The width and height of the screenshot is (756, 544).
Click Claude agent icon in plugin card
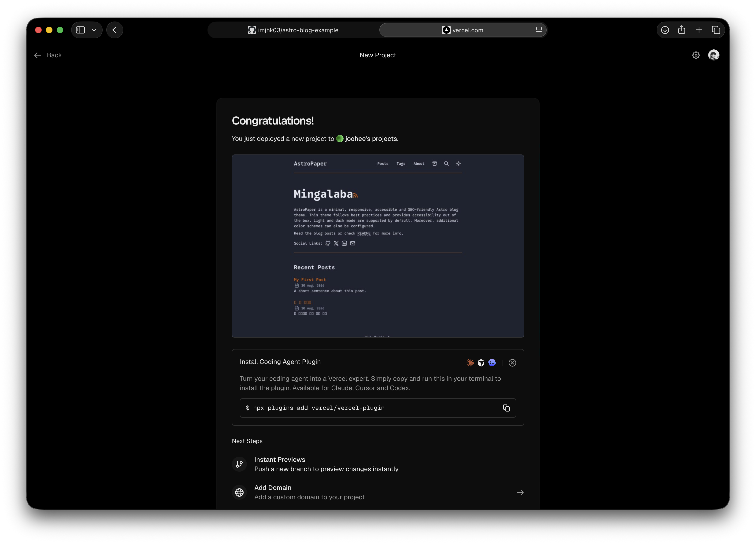[470, 362]
